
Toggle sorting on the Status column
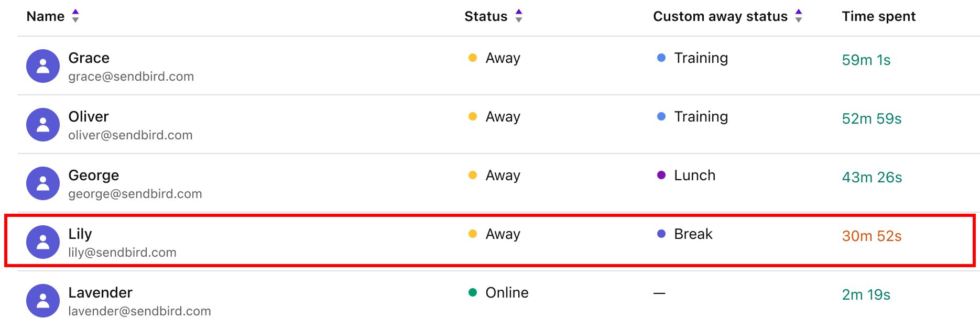tap(518, 16)
